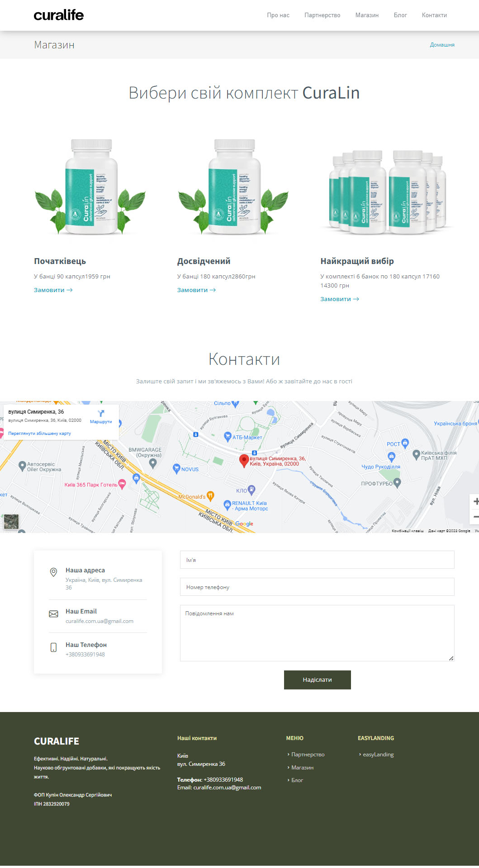Open the directions icon on the map card
Image resolution: width=479 pixels, height=868 pixels.
point(101,413)
